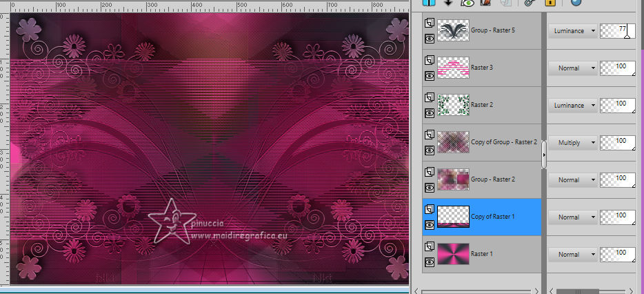Click the opacity slider for Raster 3
This screenshot has height=294, width=644.
pyautogui.click(x=618, y=68)
